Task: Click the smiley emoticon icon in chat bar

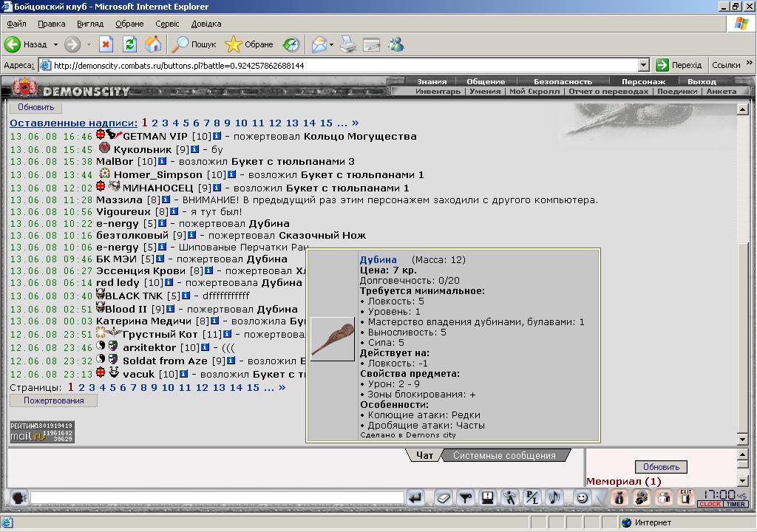Action: pos(583,497)
